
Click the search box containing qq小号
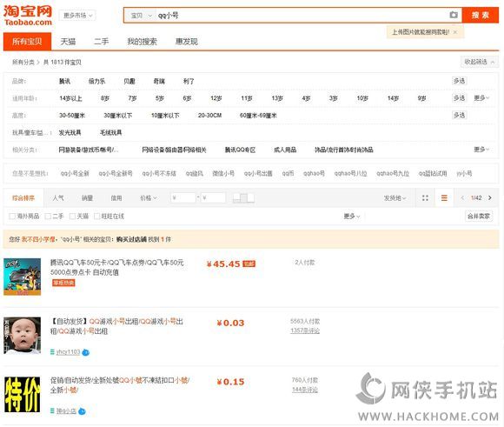[302, 15]
